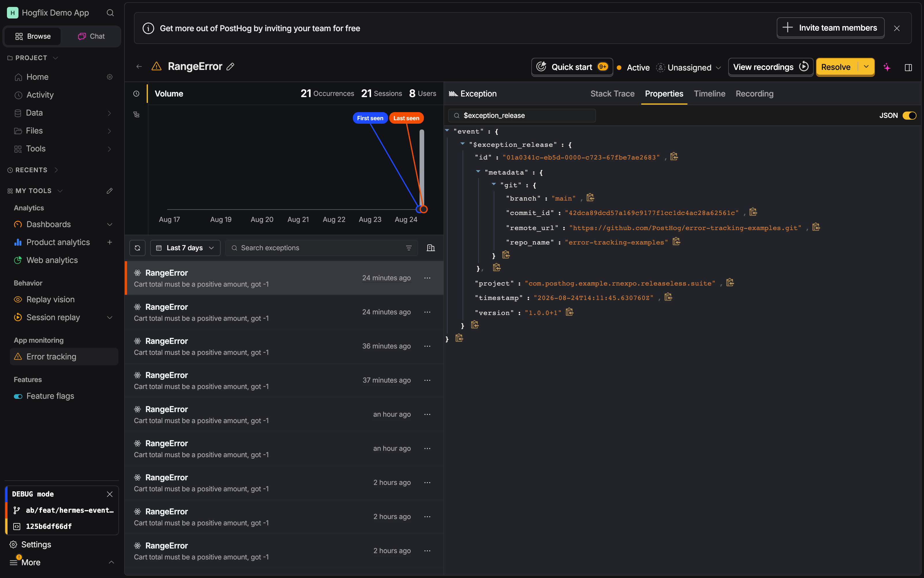The image size is (924, 578).
Task: Open the Resolve dropdown arrow
Action: (866, 67)
